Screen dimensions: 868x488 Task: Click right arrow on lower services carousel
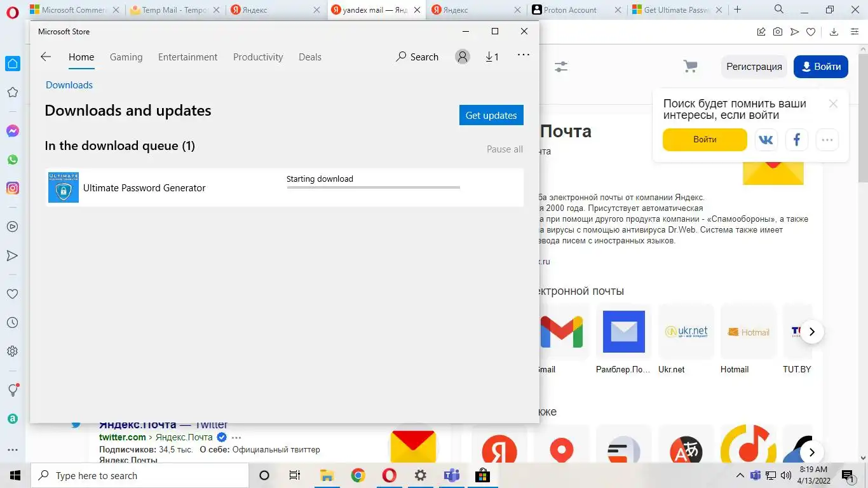coord(811,452)
